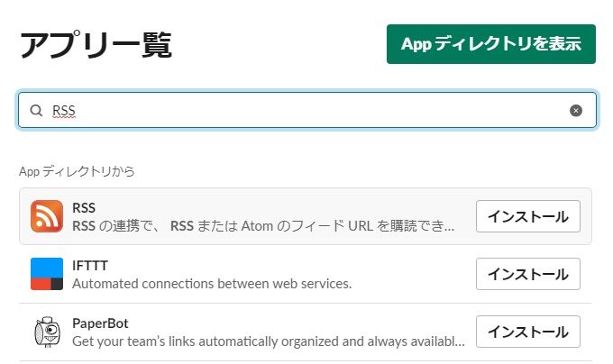This screenshot has width=613, height=364.
Task: Click PaperBot's 'Get your team's links' description
Action: point(269,341)
